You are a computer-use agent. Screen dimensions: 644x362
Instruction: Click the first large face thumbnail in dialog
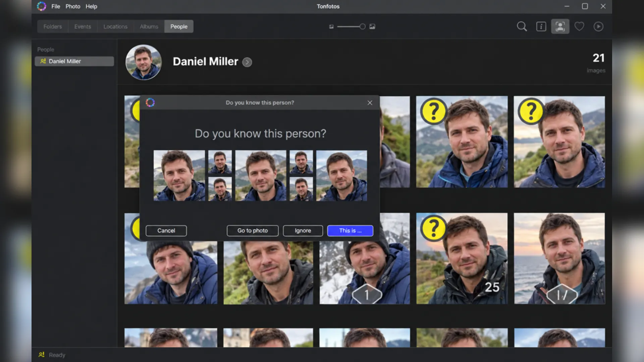pos(179,176)
